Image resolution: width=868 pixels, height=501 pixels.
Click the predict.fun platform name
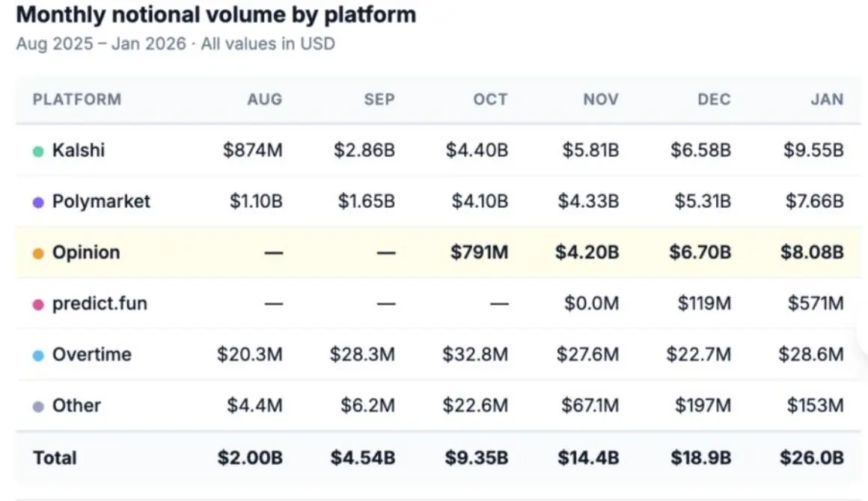tap(100, 304)
